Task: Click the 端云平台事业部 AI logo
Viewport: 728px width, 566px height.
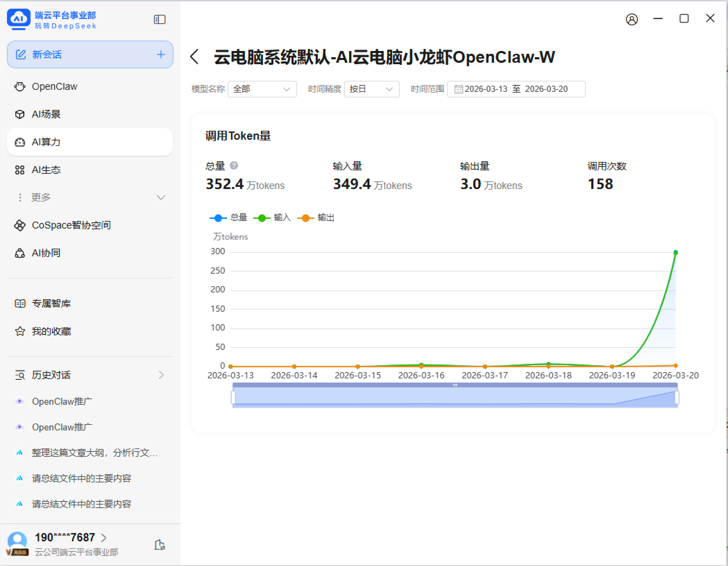Action: pyautogui.click(x=18, y=19)
